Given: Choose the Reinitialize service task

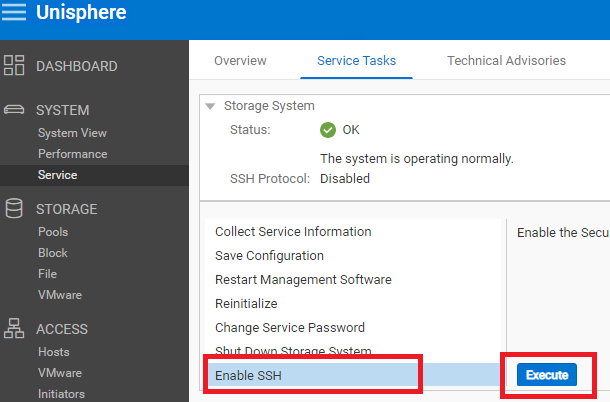Looking at the screenshot, I should [246, 303].
